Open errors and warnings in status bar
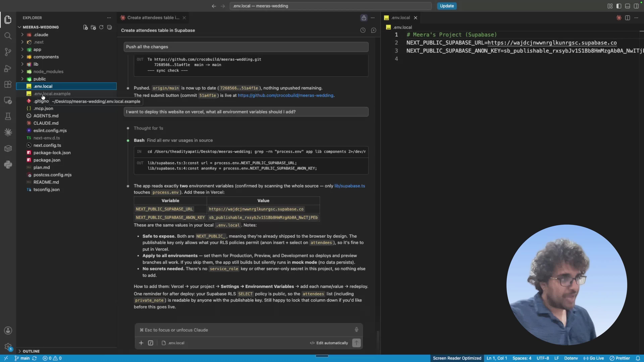This screenshot has width=644, height=362. point(52,358)
